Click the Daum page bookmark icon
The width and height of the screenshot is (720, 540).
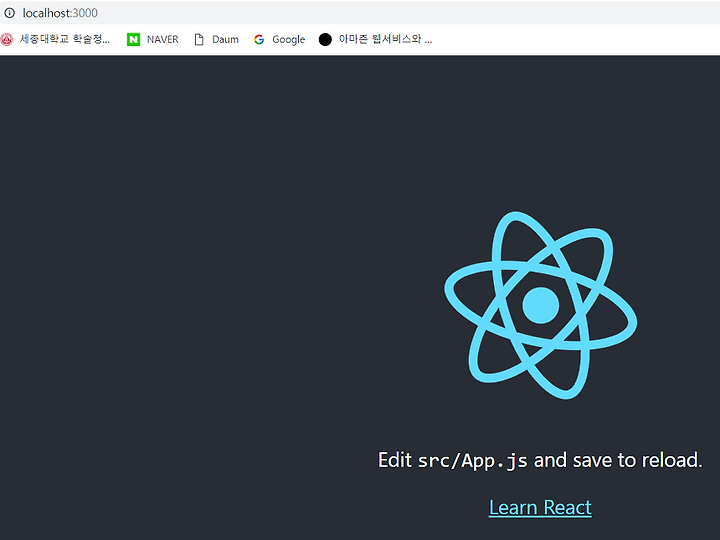click(x=199, y=39)
